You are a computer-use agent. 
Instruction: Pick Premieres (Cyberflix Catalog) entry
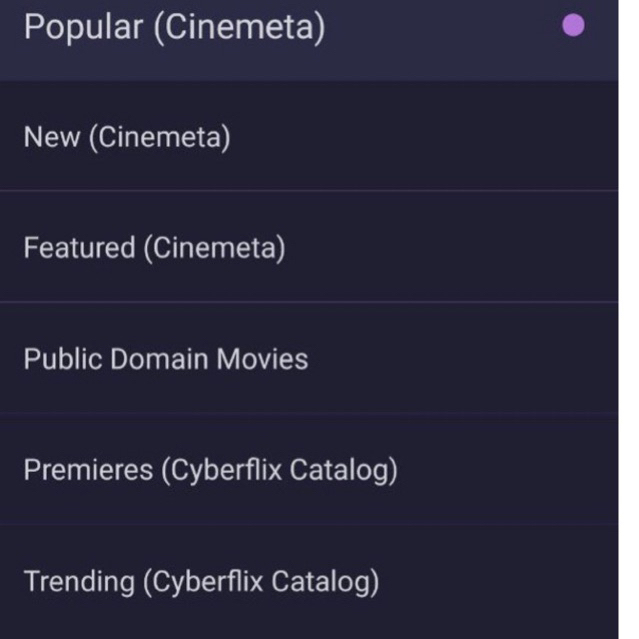click(x=210, y=470)
